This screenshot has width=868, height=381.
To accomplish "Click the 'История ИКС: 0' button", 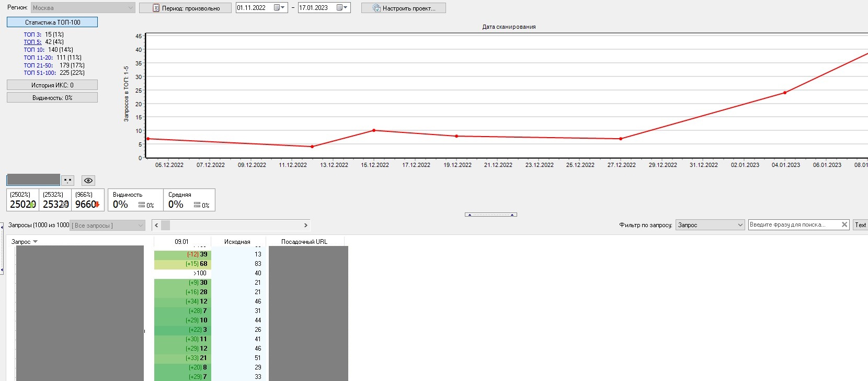I will pyautogui.click(x=52, y=85).
